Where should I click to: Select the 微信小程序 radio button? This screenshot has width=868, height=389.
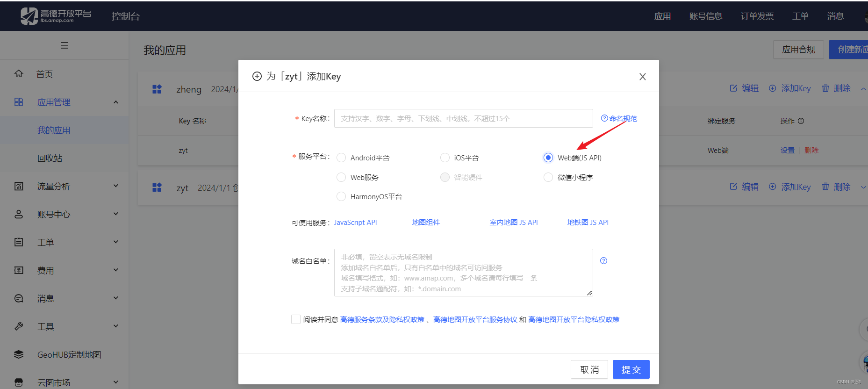(548, 177)
